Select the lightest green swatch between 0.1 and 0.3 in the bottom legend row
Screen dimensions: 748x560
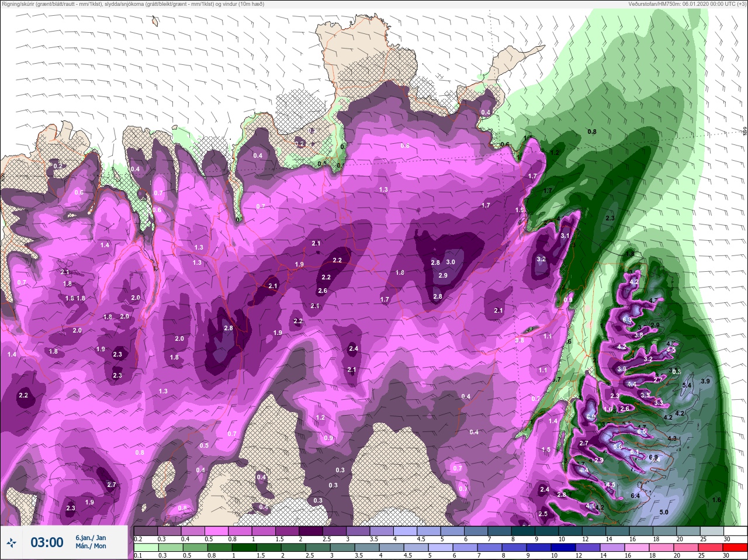pyautogui.click(x=146, y=548)
